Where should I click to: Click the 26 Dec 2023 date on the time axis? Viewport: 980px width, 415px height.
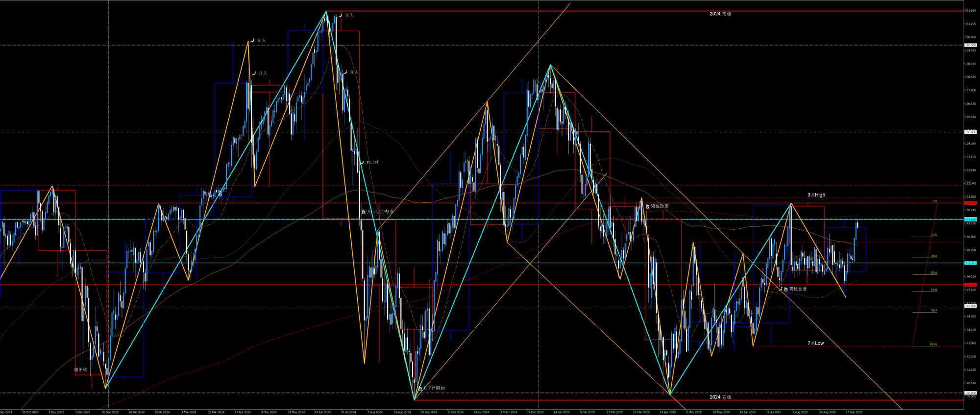(x=110, y=412)
